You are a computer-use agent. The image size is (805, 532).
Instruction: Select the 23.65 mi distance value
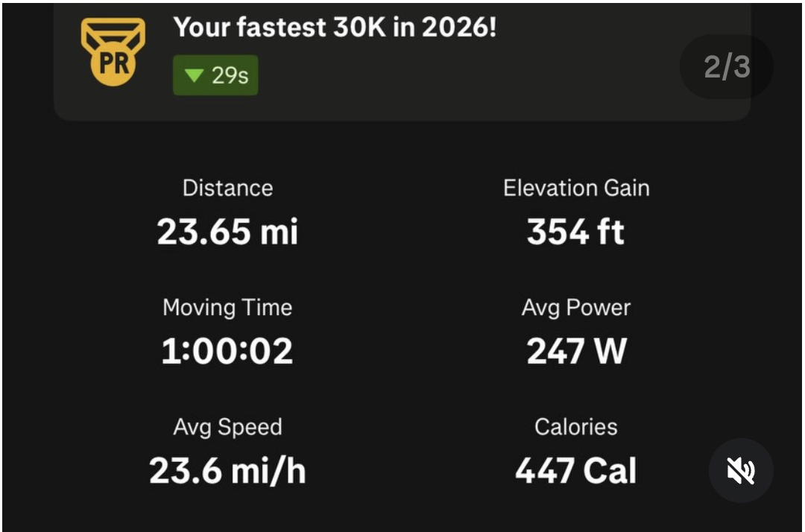click(227, 232)
